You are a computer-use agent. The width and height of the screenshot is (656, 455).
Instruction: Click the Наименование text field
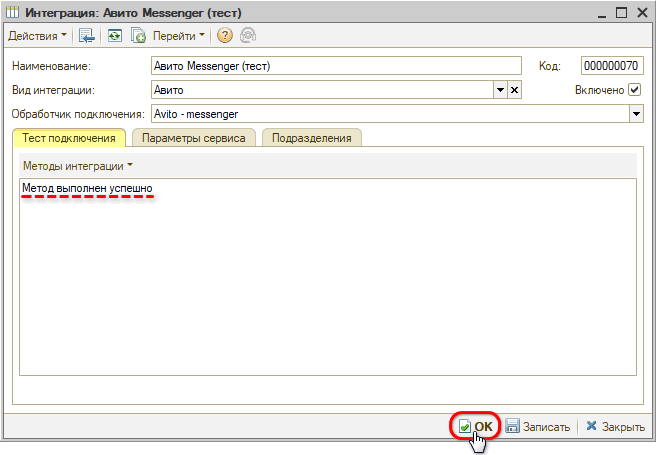pos(336,66)
